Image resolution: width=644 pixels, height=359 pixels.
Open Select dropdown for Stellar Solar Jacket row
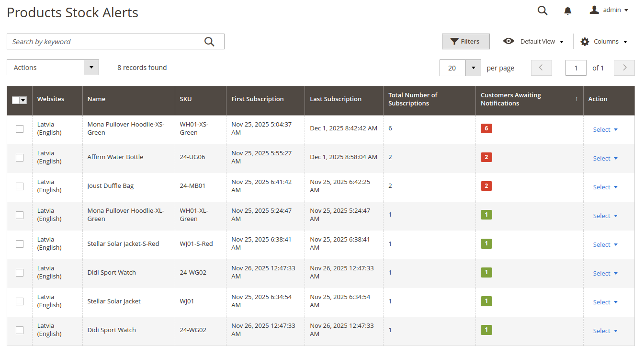(x=605, y=302)
